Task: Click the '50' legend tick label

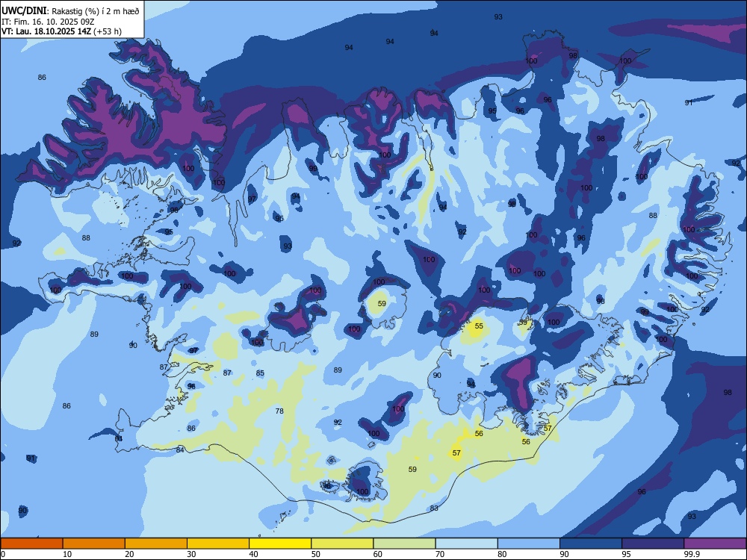Action: (x=316, y=554)
